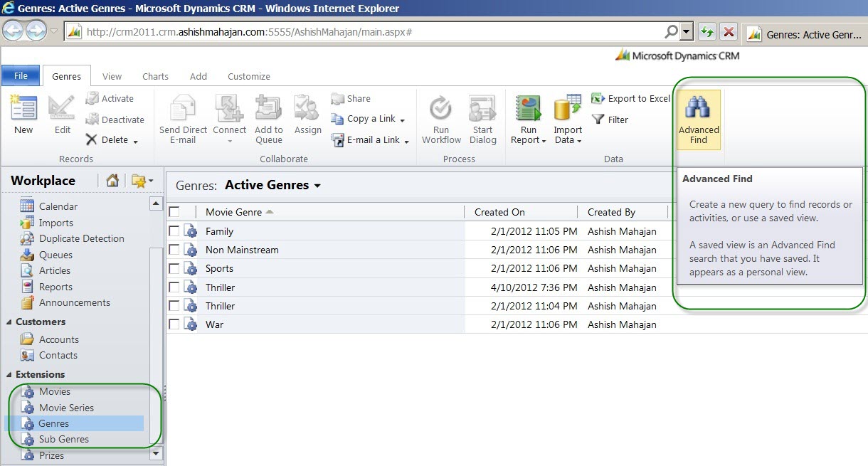This screenshot has height=466, width=868.
Task: Click browser refresh icon
Action: point(706,31)
